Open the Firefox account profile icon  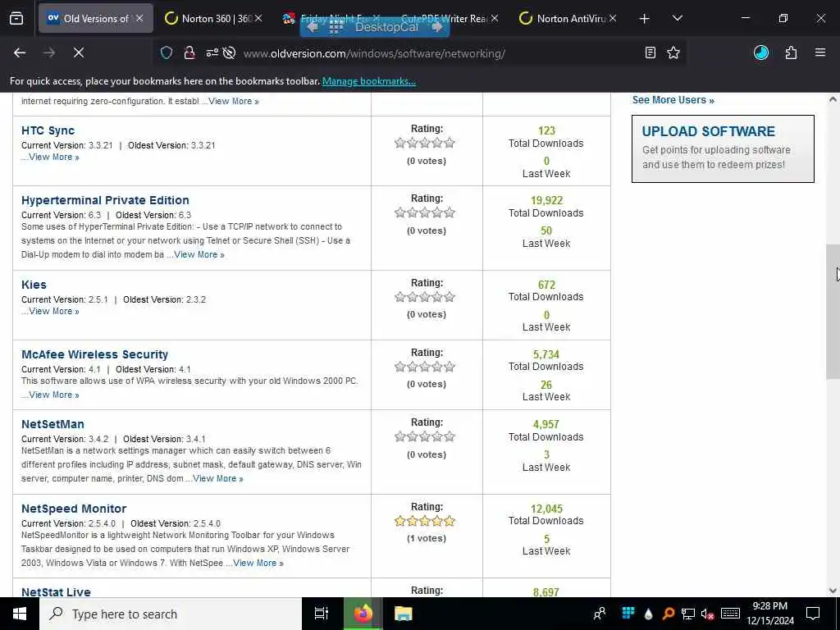coord(761,52)
